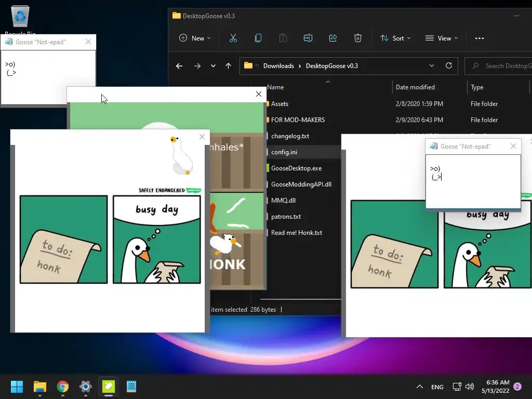532x399 pixels.
Task: Select GooseModdingAPI.dll file
Action: click(x=301, y=184)
